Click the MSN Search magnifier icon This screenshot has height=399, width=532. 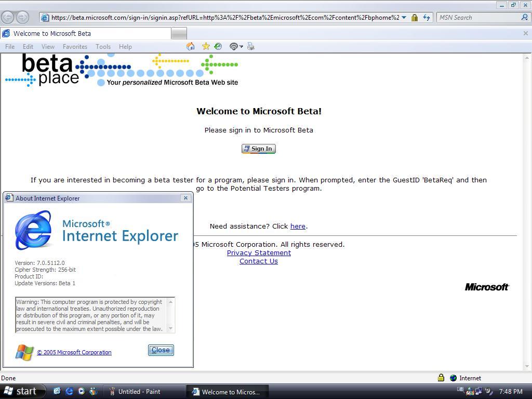(x=525, y=17)
